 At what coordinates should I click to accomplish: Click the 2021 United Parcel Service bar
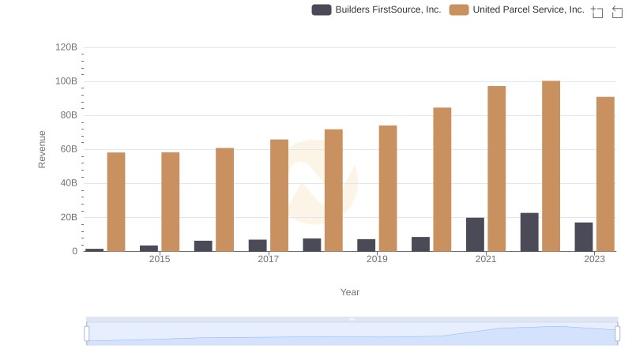click(x=497, y=169)
